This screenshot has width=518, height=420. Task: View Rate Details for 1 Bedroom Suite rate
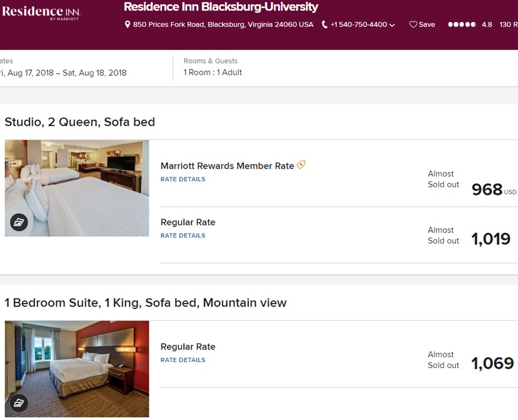point(183,360)
